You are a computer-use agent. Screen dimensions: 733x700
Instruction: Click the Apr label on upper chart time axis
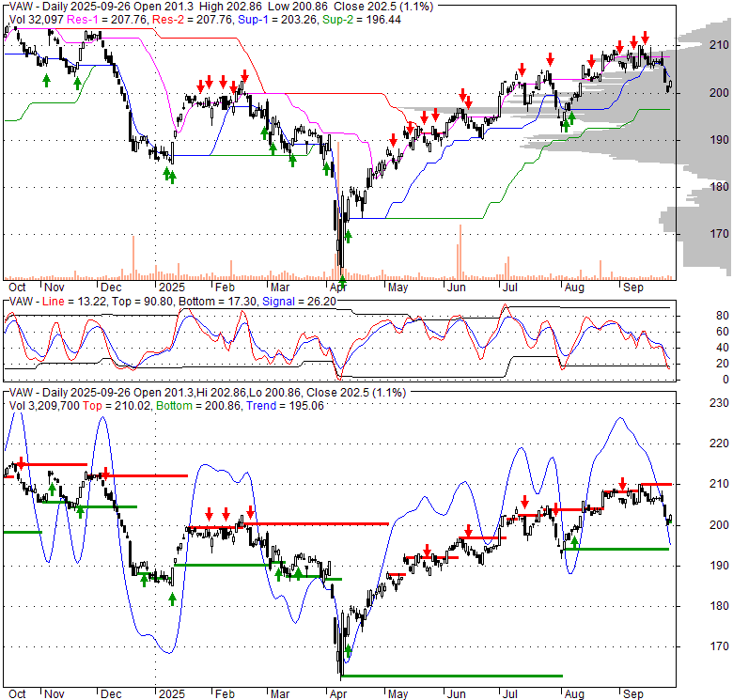[337, 288]
